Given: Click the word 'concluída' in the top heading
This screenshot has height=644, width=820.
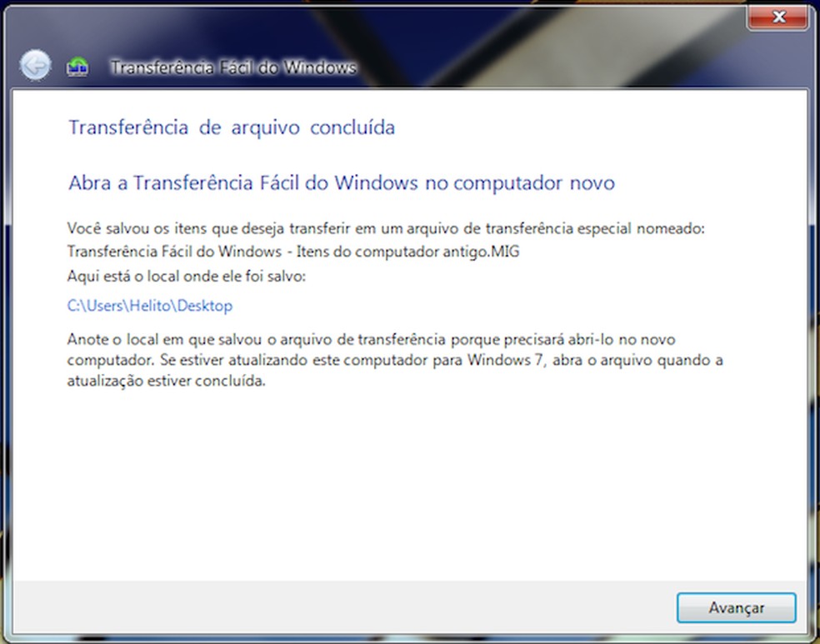Looking at the screenshot, I should (352, 127).
